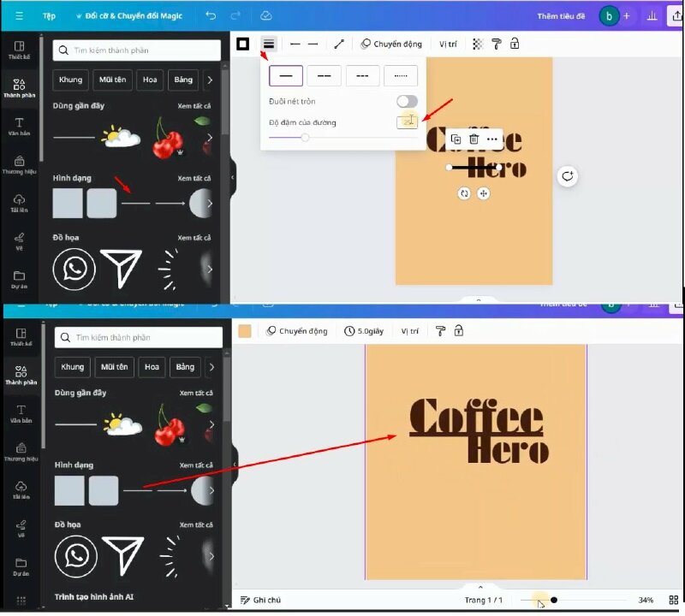Open the Tệp menu
Screen dimensions: 685x616
tap(48, 15)
